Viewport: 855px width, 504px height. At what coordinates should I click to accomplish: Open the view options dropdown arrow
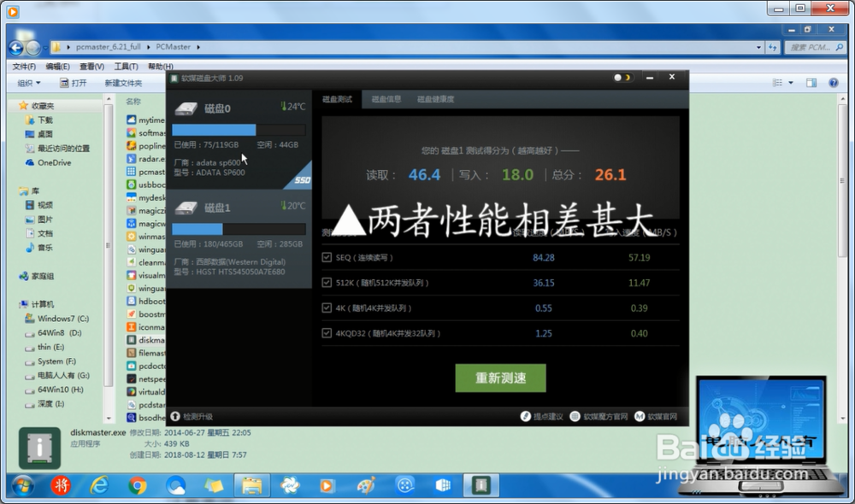[791, 83]
